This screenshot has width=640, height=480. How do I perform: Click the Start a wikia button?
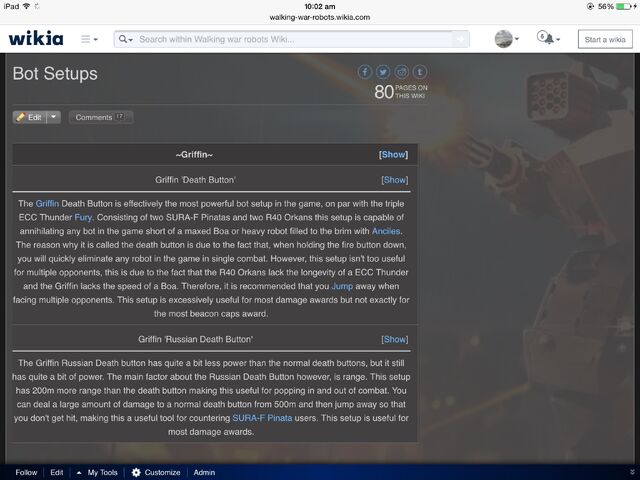click(x=605, y=39)
